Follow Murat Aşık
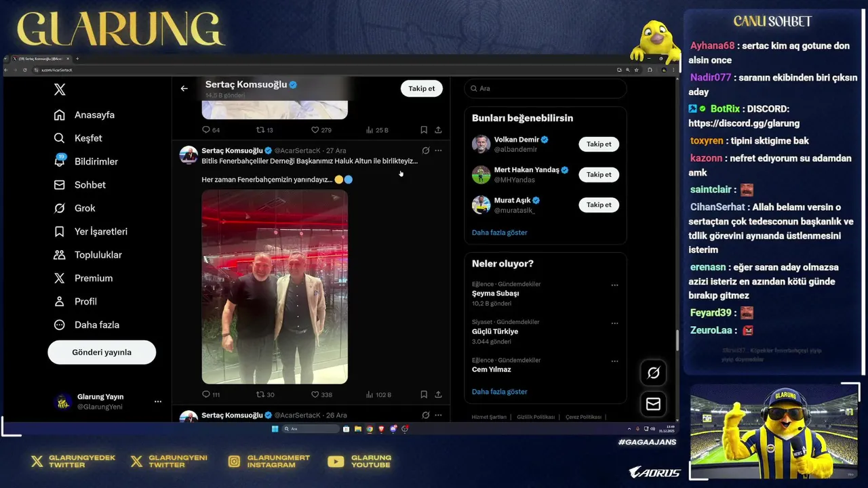The image size is (868, 488). pos(599,205)
